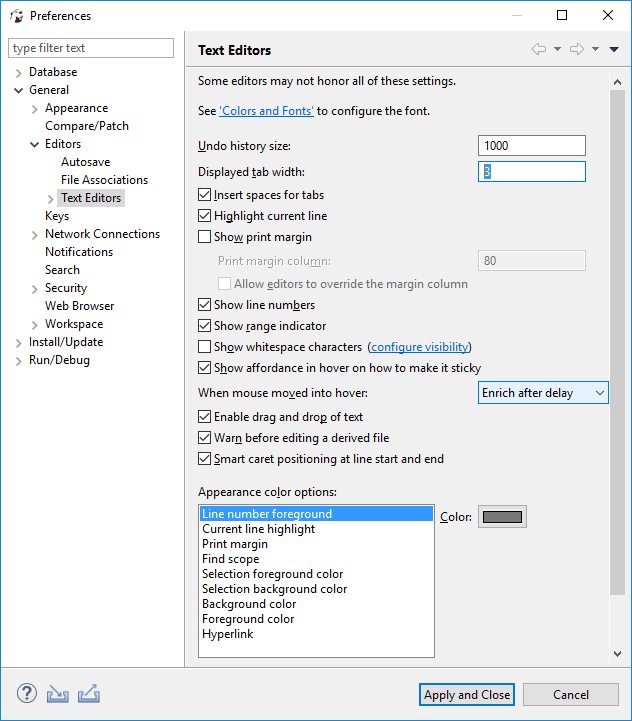
Task: Select Autosave preference page
Action: 86,162
